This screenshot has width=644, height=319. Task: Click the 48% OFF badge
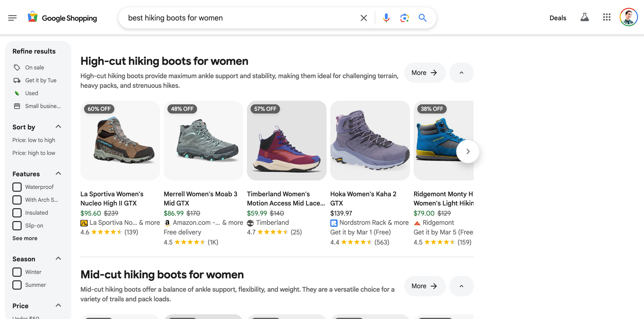pos(182,109)
